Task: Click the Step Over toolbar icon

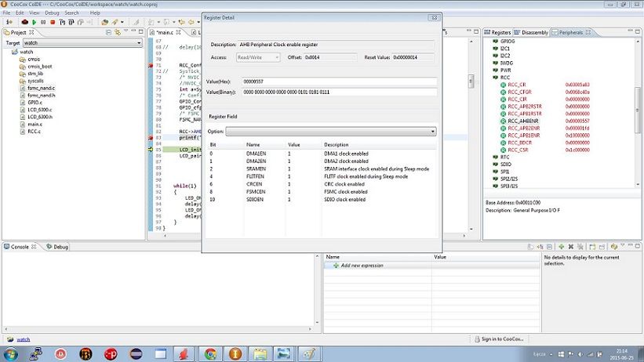Action: point(71,22)
